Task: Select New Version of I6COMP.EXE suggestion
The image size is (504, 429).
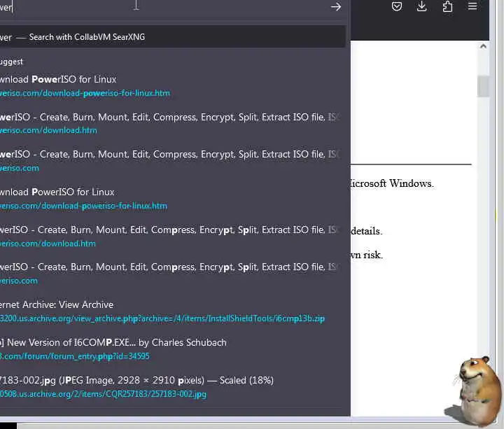Action: point(113,342)
